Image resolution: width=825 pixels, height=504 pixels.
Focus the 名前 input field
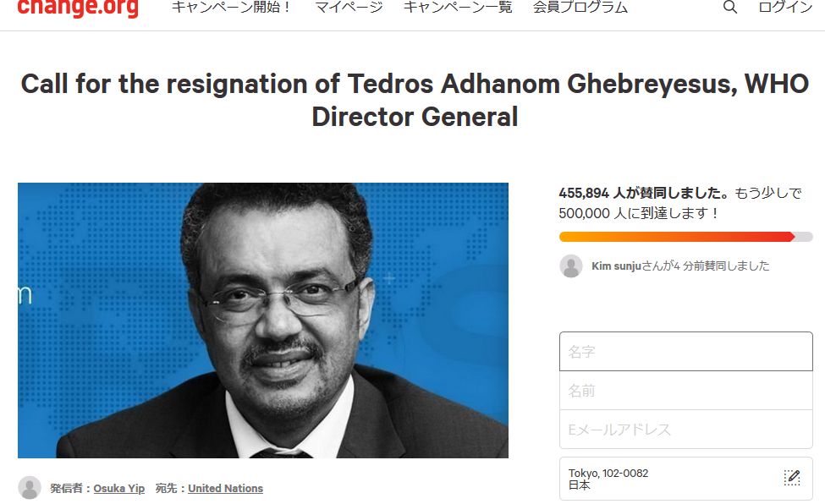[685, 391]
